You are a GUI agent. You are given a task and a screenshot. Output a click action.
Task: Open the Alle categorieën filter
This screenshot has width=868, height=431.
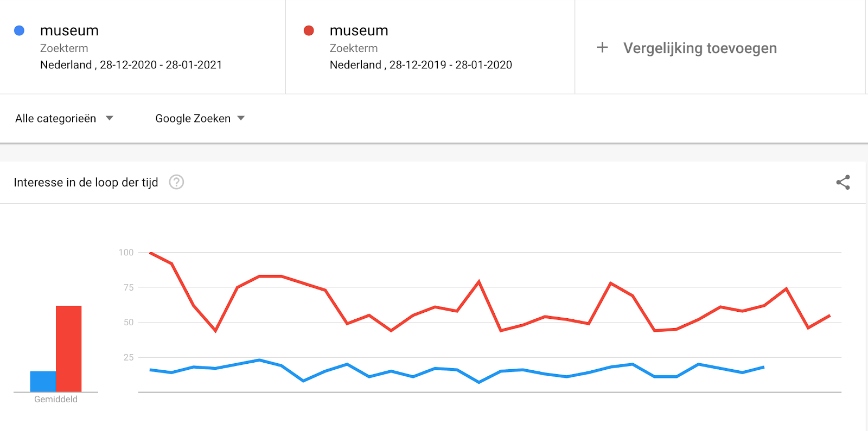pos(64,118)
